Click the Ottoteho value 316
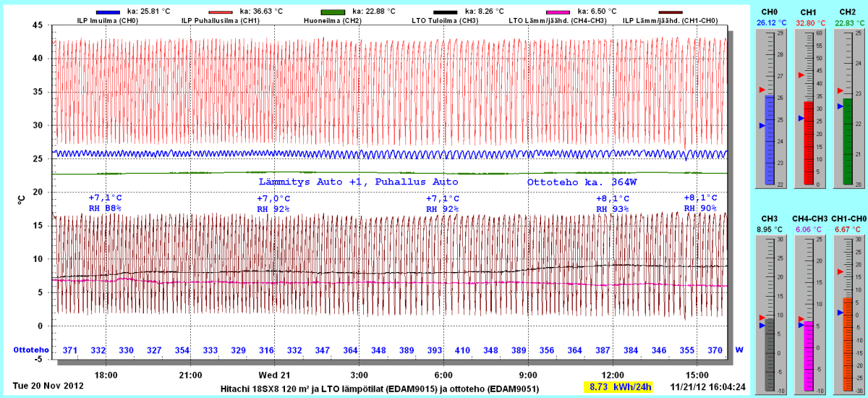This screenshot has width=868, height=398. [267, 350]
